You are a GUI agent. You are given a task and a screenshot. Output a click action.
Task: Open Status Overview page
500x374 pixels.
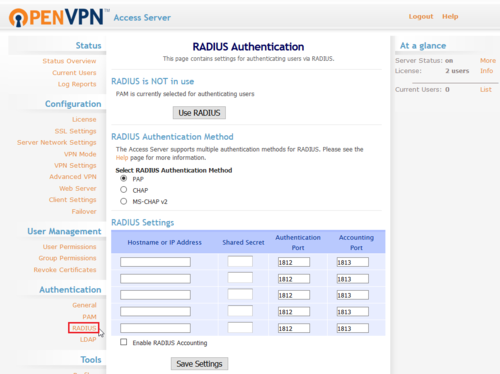[x=69, y=61]
